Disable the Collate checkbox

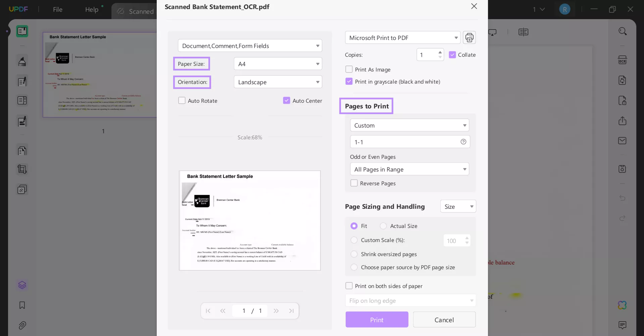452,55
